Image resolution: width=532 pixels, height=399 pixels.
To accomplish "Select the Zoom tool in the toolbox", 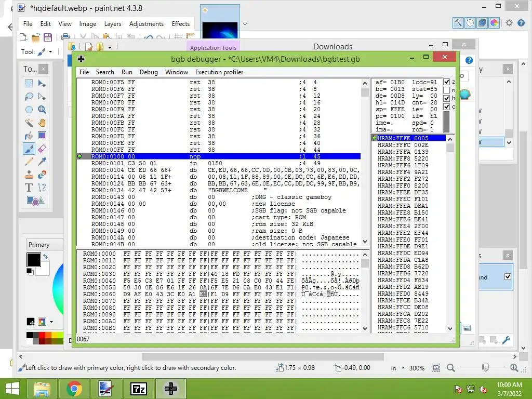I will (x=42, y=110).
